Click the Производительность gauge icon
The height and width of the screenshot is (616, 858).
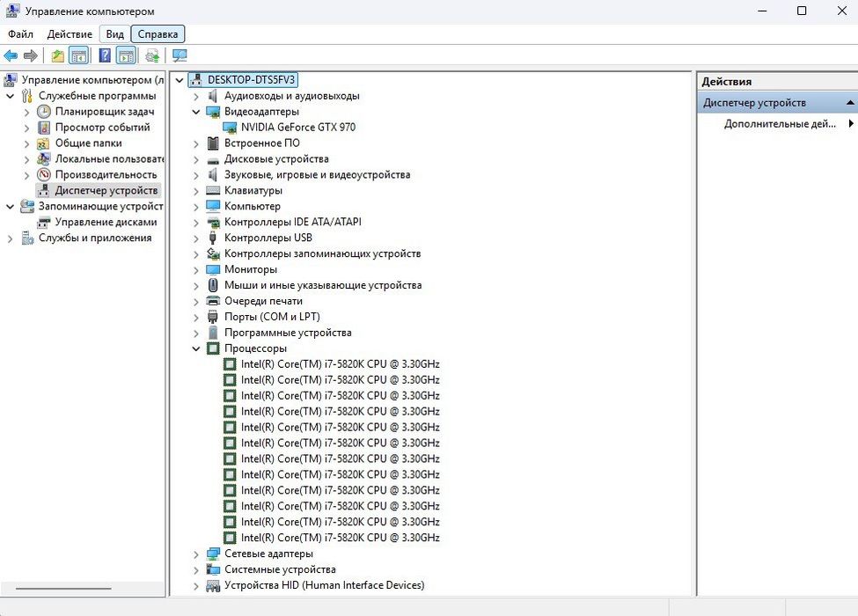44,174
